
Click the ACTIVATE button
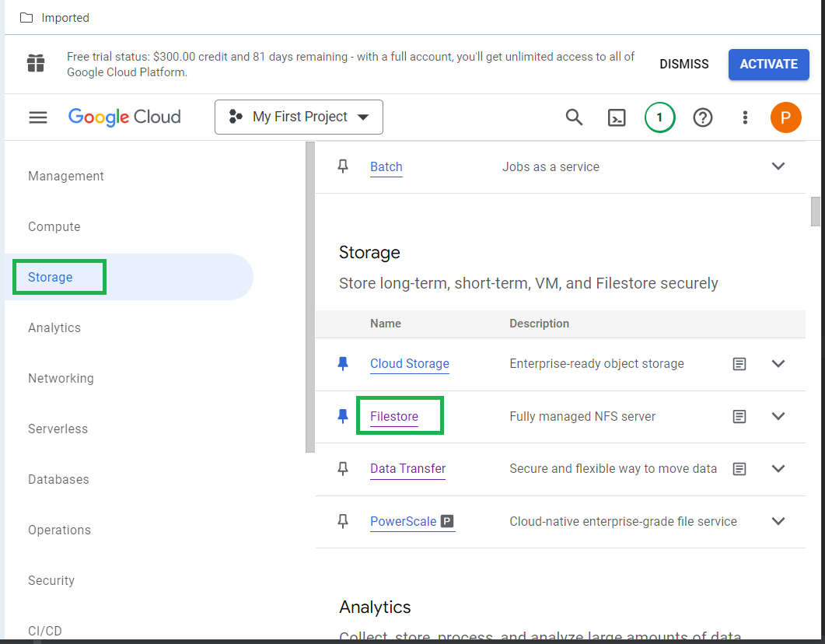click(769, 65)
